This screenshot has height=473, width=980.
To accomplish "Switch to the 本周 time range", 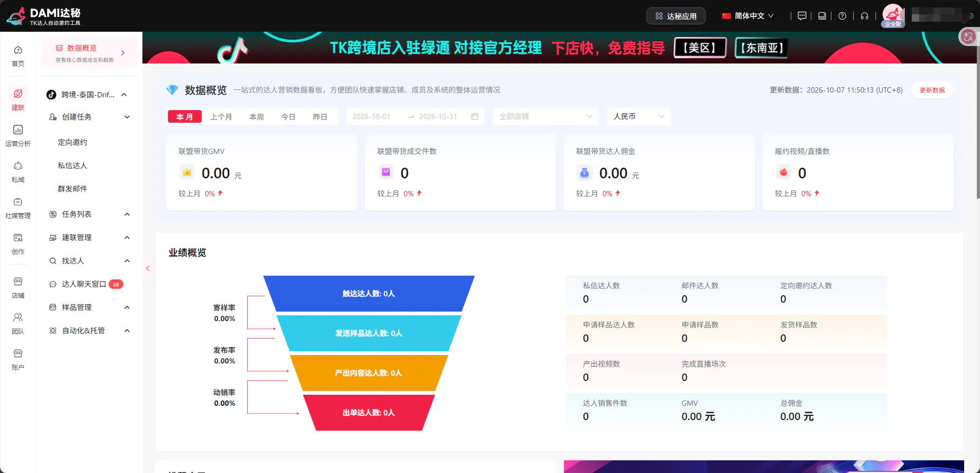I will tap(257, 116).
